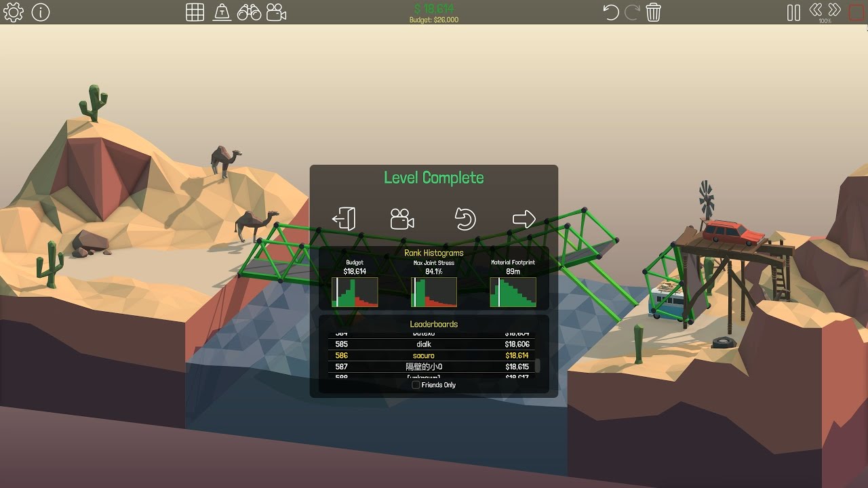
Task: Select leaderboard row 586 sacuro
Action: [x=432, y=355]
